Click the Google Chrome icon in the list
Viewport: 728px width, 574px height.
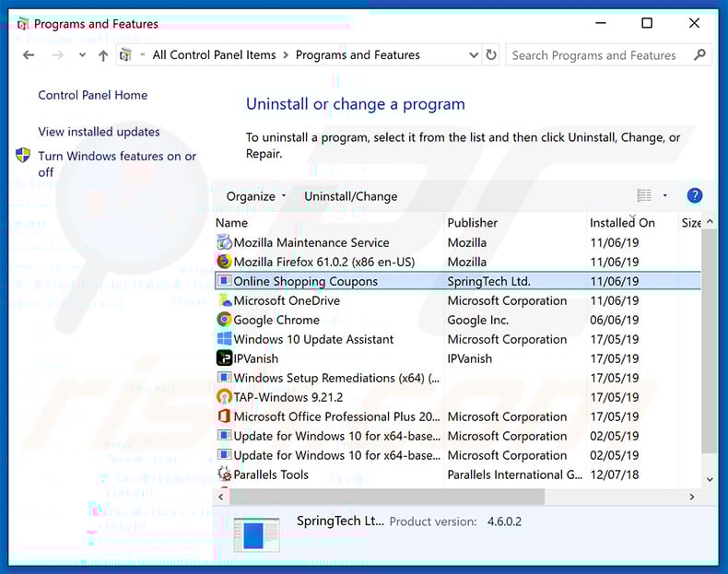click(x=224, y=320)
